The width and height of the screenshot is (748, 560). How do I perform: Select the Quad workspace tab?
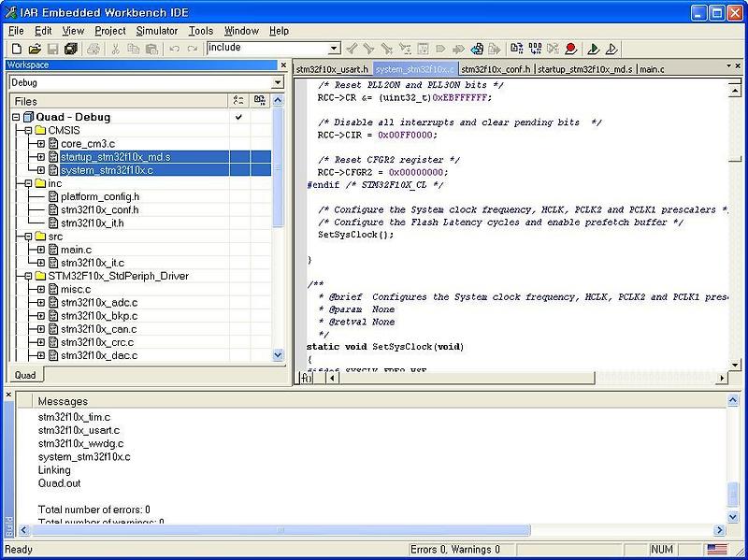pos(25,375)
